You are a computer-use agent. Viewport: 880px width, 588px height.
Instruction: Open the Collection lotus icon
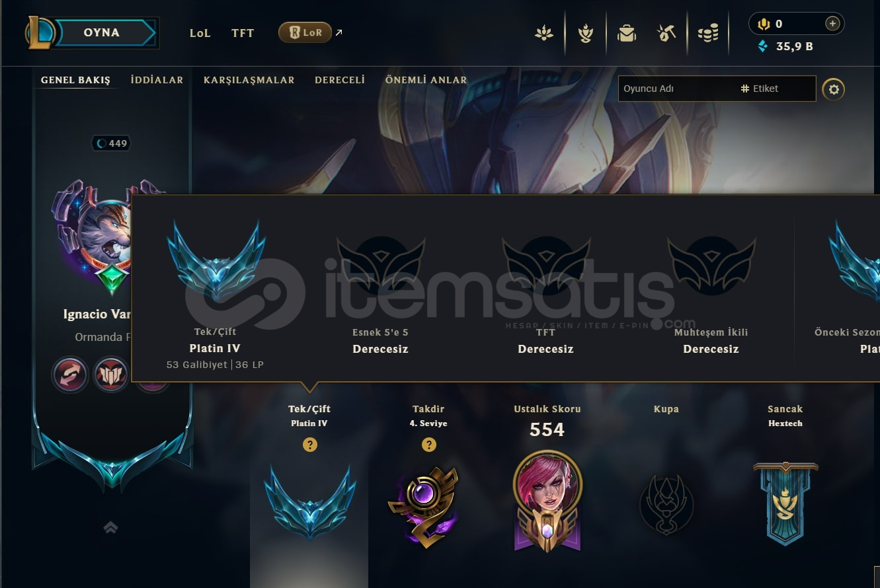pos(544,32)
